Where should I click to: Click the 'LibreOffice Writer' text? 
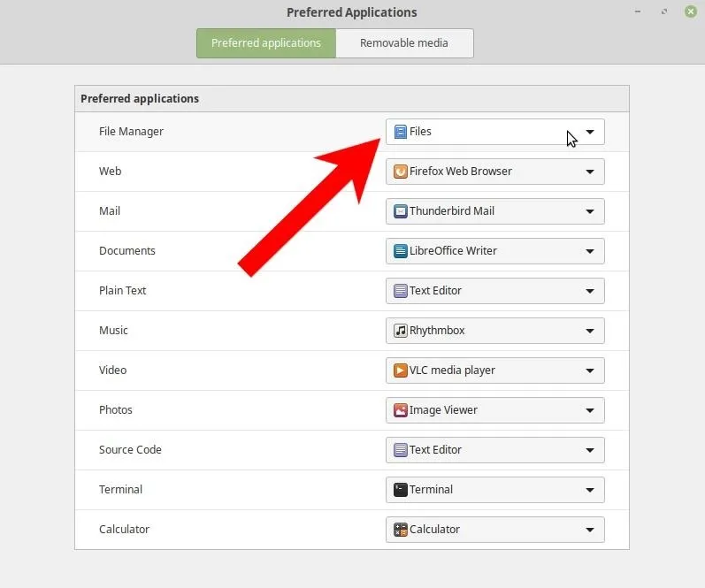click(x=453, y=251)
